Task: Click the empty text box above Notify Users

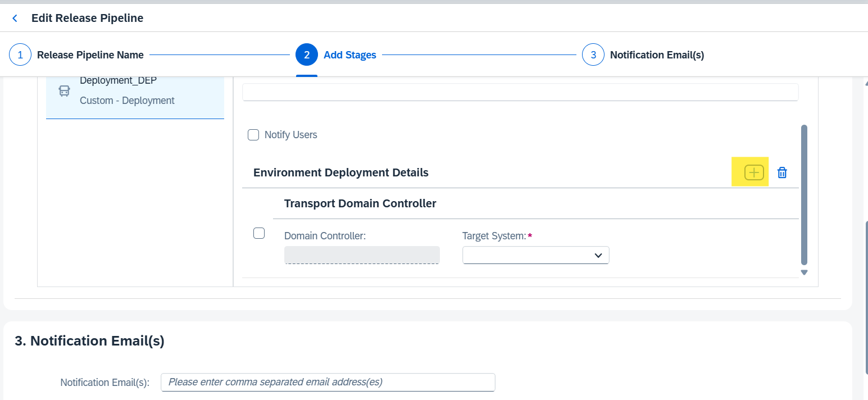Action: (520, 92)
